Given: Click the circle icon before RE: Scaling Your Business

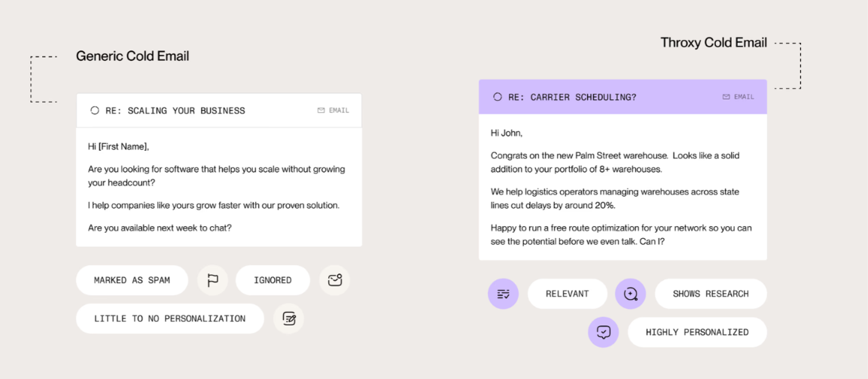Looking at the screenshot, I should (x=95, y=110).
